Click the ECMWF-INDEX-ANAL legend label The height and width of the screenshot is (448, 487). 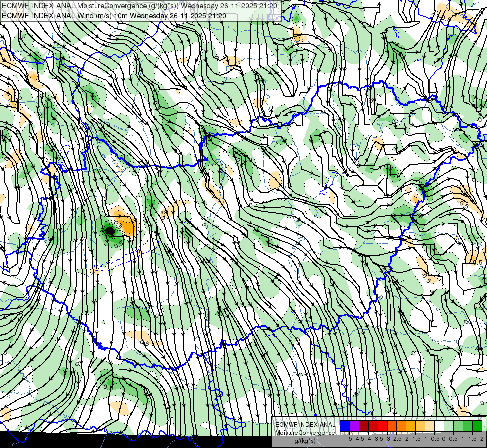(x=305, y=425)
